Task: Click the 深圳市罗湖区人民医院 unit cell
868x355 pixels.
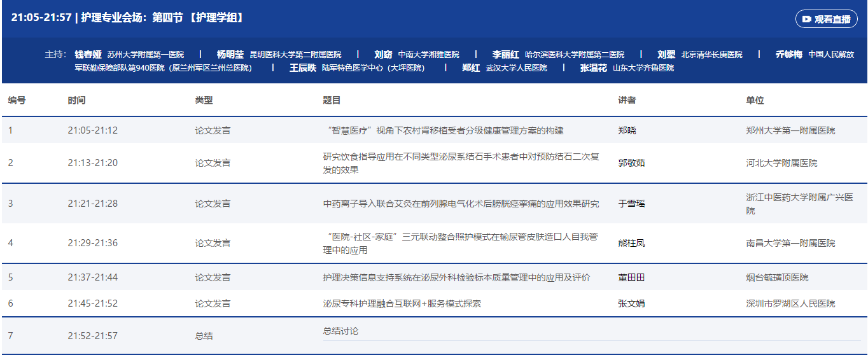Action: click(790, 303)
